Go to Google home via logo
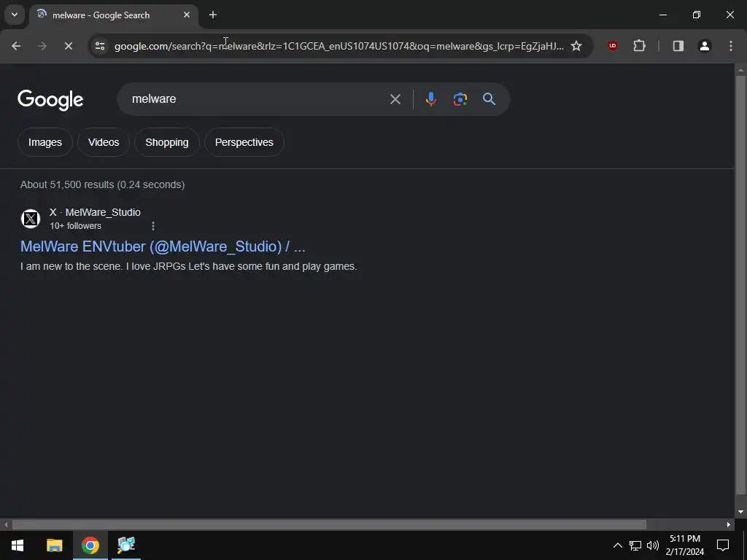The height and width of the screenshot is (560, 747). coord(50,99)
